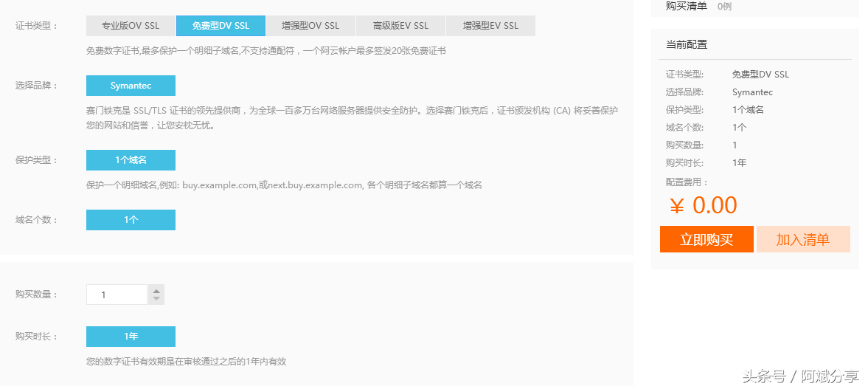
Task: Click the 保护类型： label on the form
Action: (37, 160)
